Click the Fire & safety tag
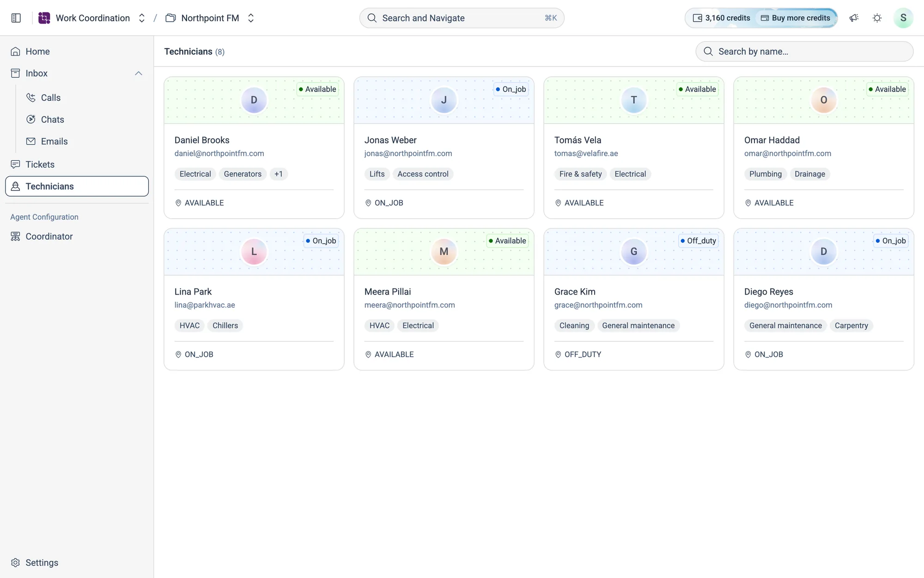Image resolution: width=924 pixels, height=578 pixels. click(x=581, y=174)
